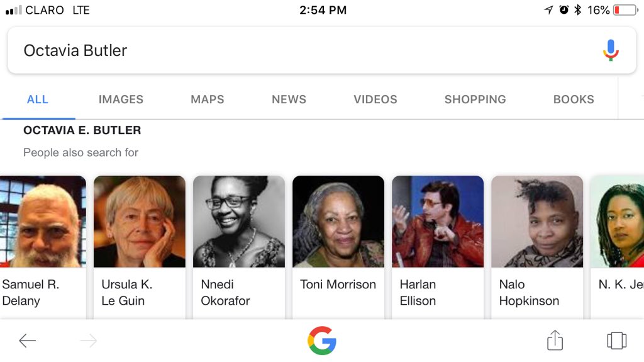Open the tabs switcher icon
Viewport: 644px width, 362px height.
pos(616,341)
